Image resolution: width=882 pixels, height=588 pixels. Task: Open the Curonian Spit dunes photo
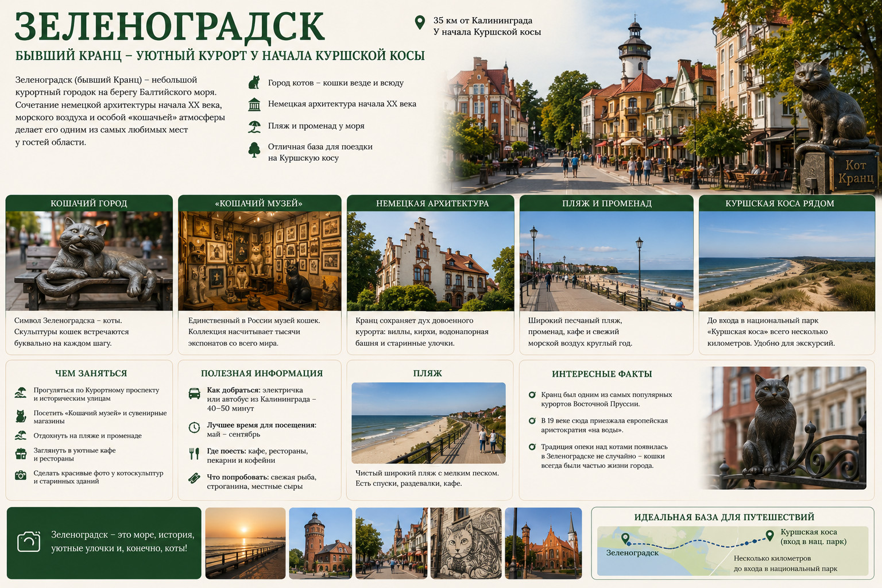click(x=787, y=261)
